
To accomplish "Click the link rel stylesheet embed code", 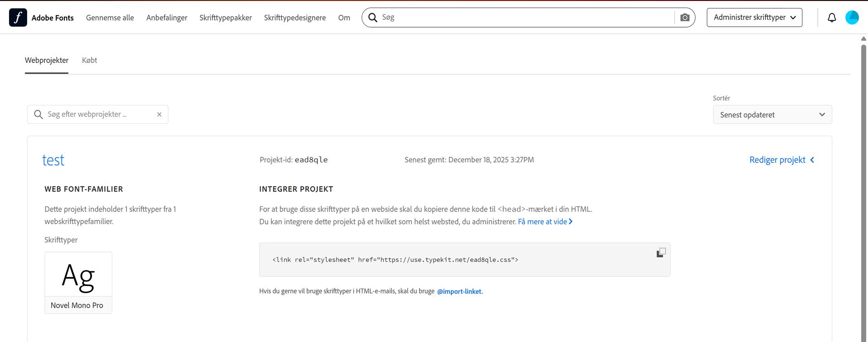I will (x=395, y=260).
